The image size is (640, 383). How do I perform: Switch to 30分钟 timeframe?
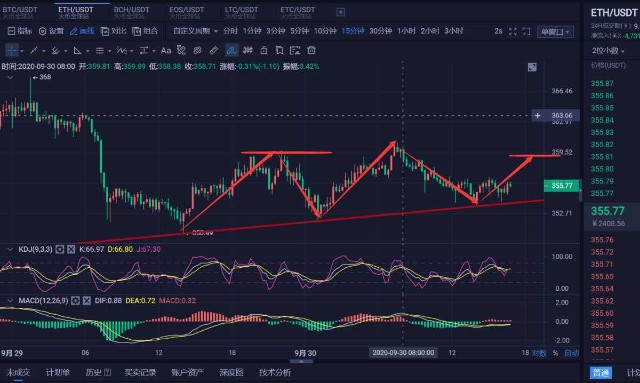coord(380,31)
